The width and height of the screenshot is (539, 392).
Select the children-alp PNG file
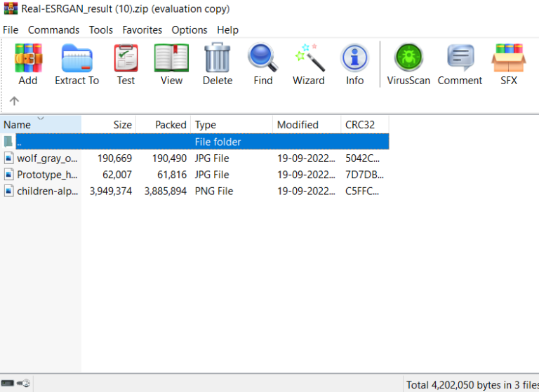47,191
